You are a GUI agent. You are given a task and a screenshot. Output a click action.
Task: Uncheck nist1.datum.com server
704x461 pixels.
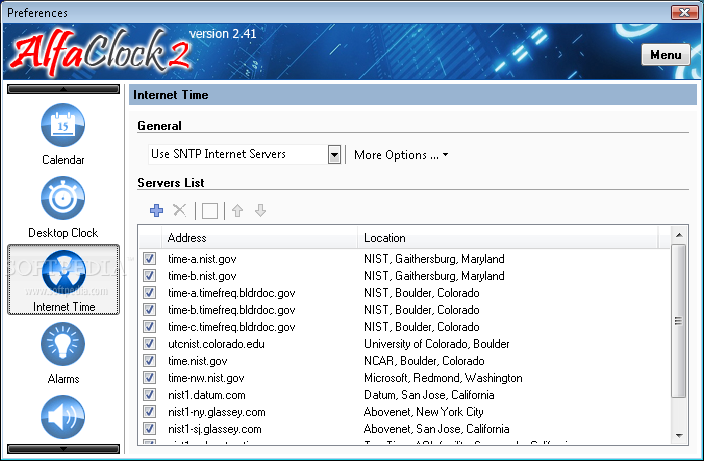tap(150, 395)
